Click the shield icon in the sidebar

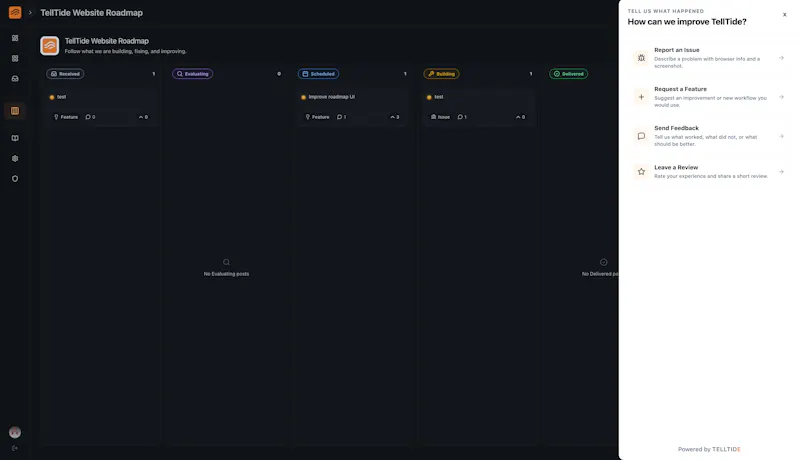(x=15, y=179)
